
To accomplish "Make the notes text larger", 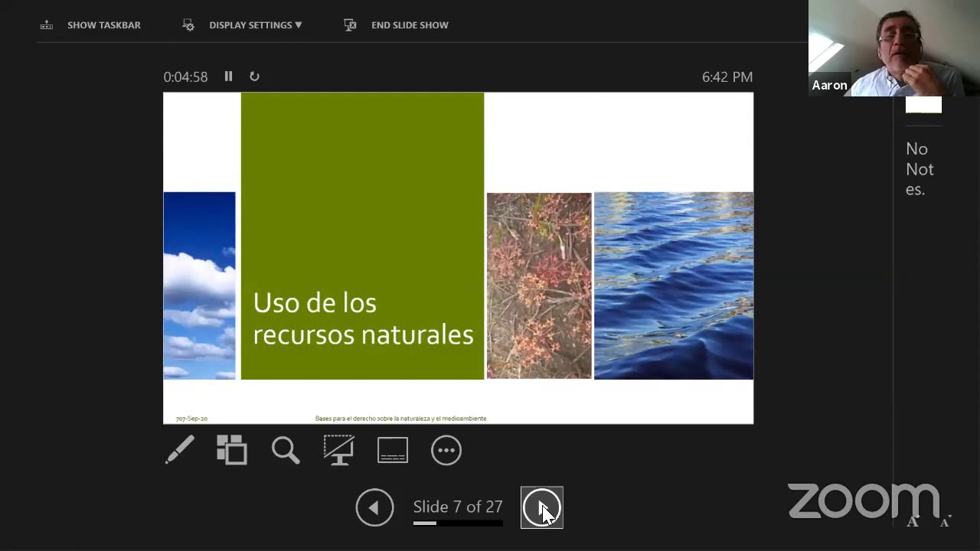I will pyautogui.click(x=913, y=522).
